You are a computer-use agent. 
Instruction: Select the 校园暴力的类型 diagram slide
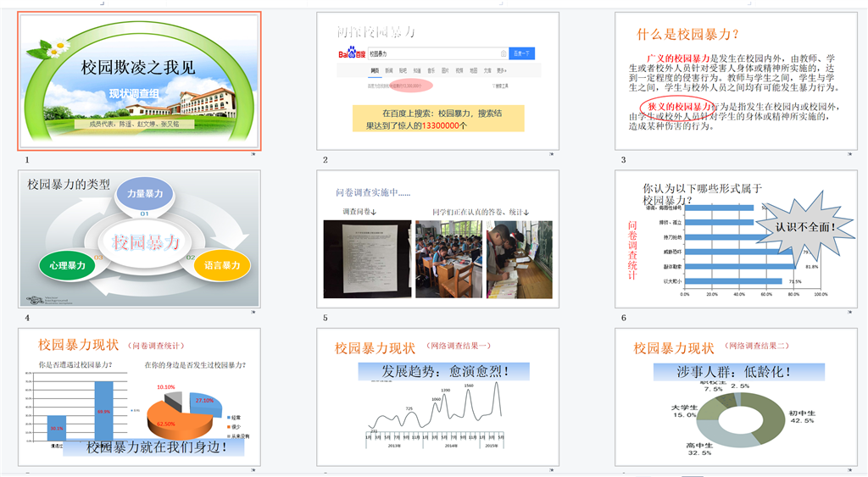140,238
